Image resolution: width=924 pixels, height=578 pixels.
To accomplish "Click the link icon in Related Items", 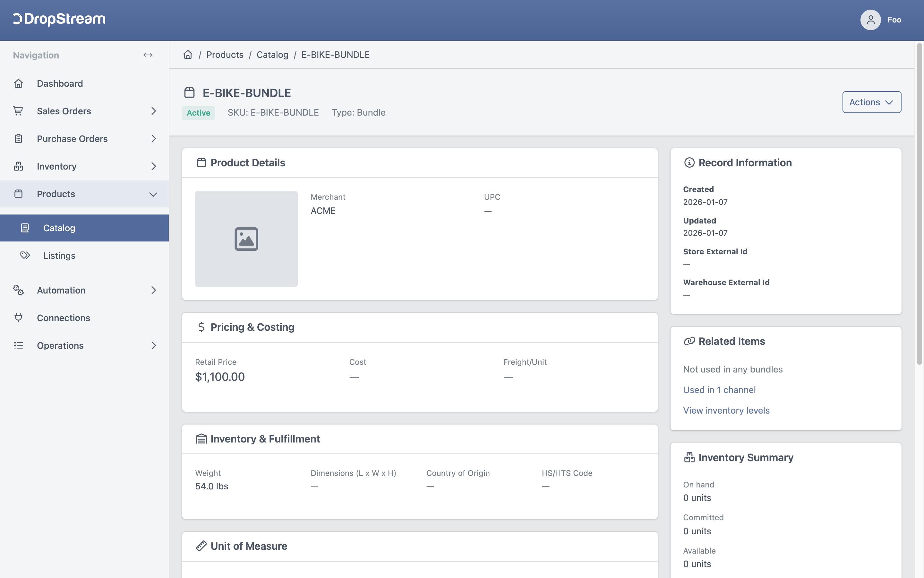I will point(689,341).
